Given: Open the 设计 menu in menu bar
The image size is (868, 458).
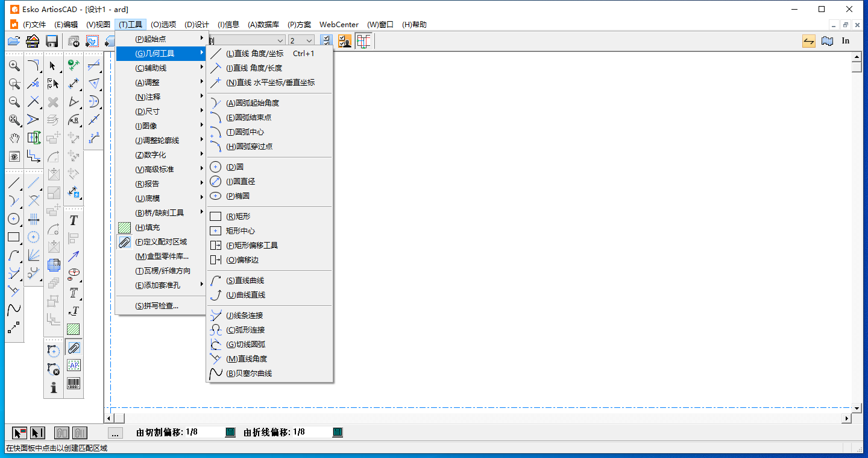Looking at the screenshot, I should click(197, 25).
